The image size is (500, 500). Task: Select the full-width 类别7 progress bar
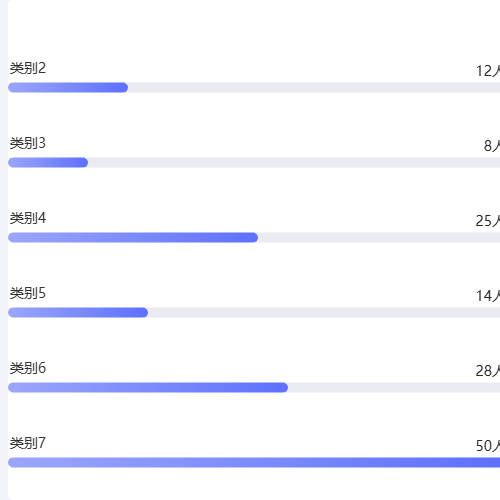click(x=254, y=462)
